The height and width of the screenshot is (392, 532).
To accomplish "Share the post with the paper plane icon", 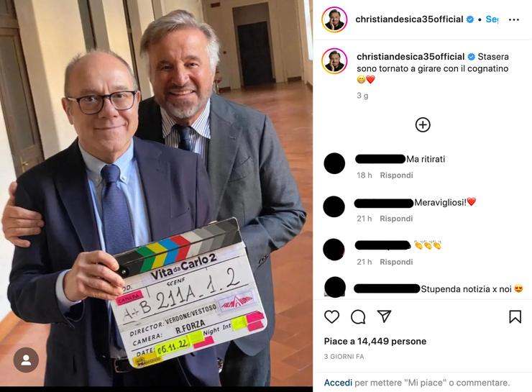I will point(384,316).
